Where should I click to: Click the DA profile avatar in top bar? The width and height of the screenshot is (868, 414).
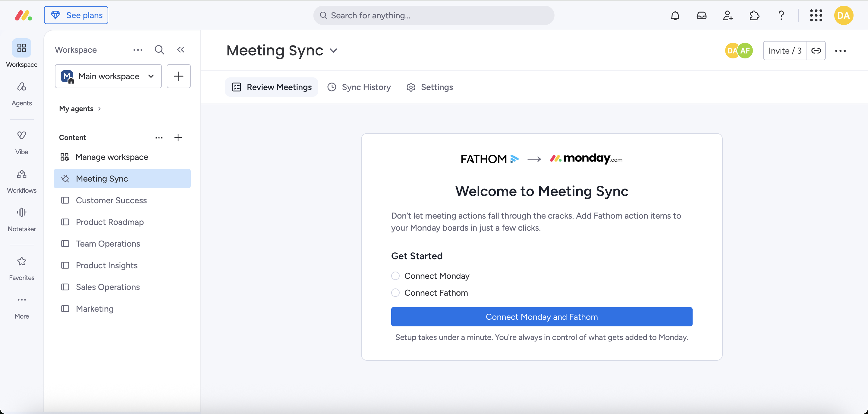(843, 15)
